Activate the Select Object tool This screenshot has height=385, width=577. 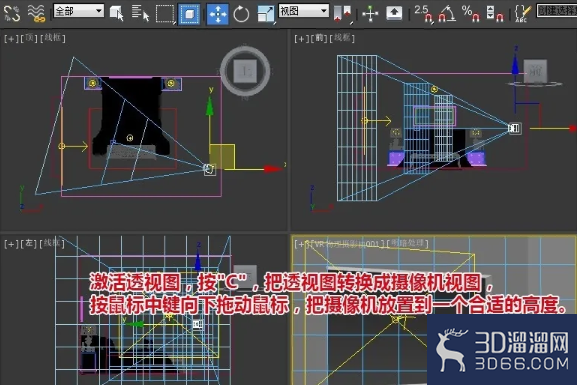(116, 13)
